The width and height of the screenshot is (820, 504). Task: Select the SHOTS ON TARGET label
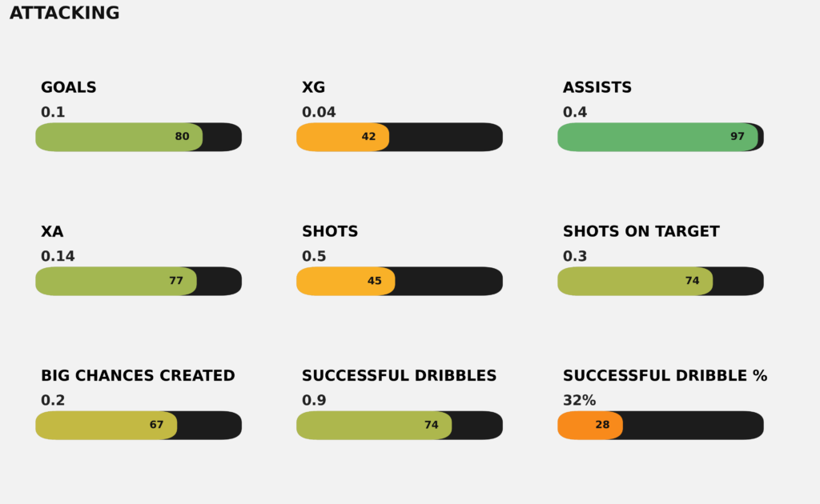(x=641, y=232)
